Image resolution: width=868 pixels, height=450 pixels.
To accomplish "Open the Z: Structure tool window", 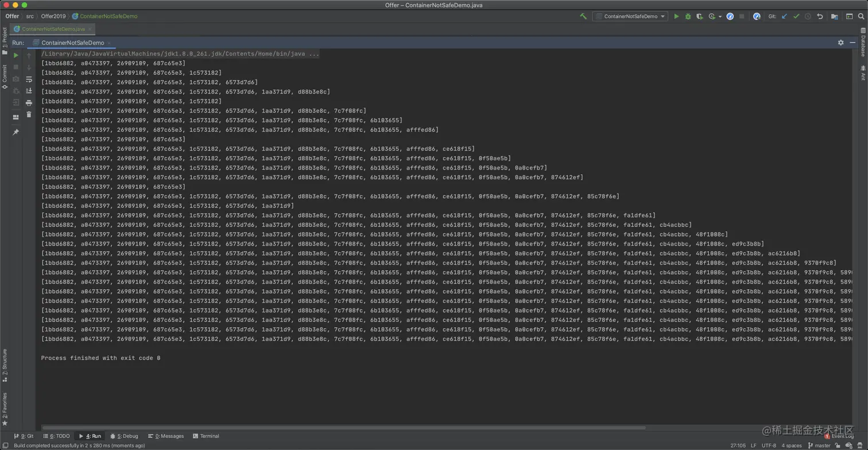I will [x=5, y=366].
